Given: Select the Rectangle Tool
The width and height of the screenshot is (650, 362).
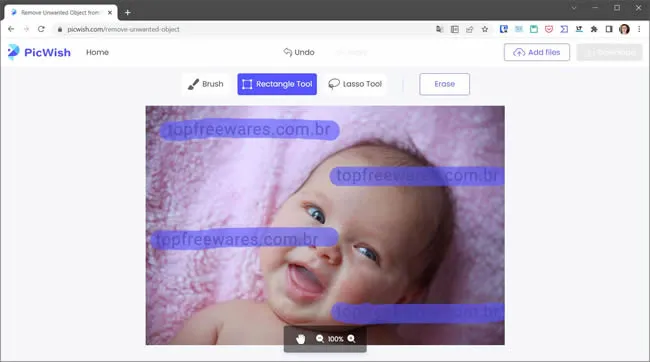Looking at the screenshot, I should [x=277, y=84].
